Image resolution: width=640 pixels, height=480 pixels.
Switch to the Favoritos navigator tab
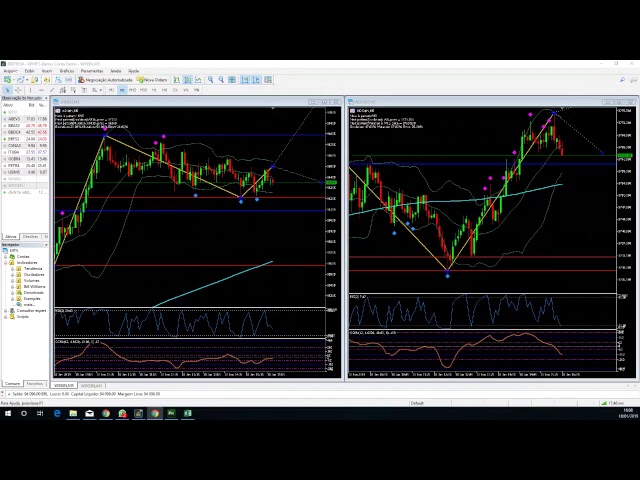(x=35, y=384)
